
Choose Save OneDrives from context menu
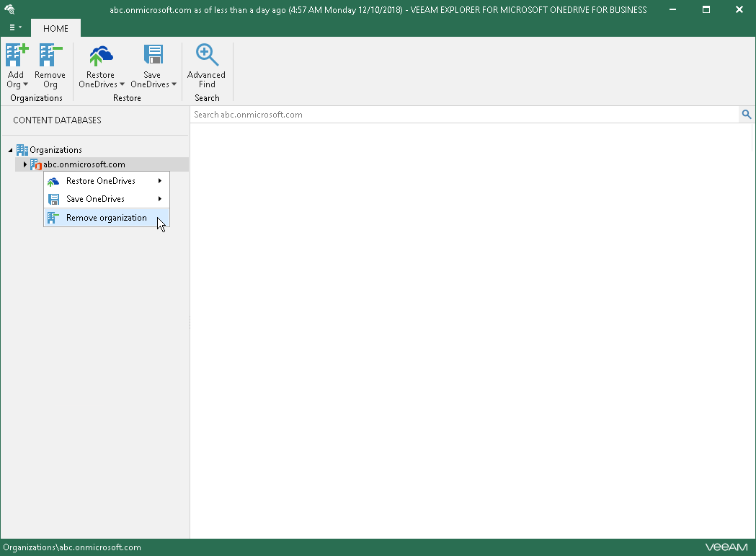pos(107,199)
